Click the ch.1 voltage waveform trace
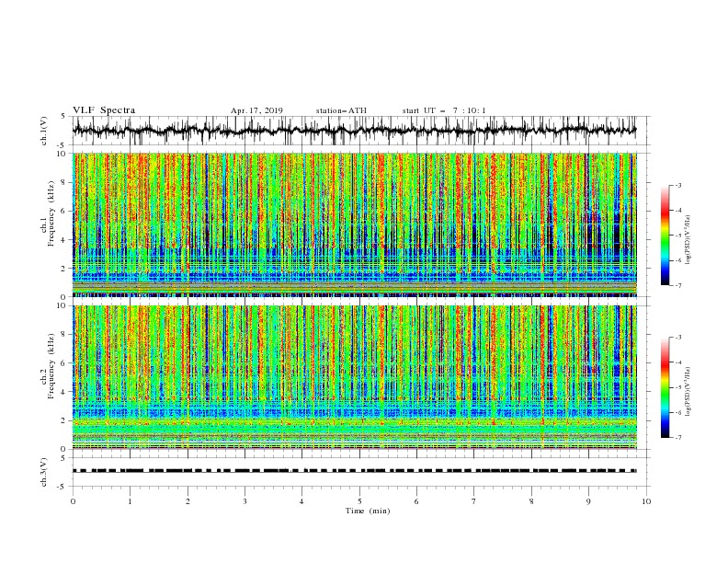Image resolution: width=728 pixels, height=563 pixels. point(354,131)
